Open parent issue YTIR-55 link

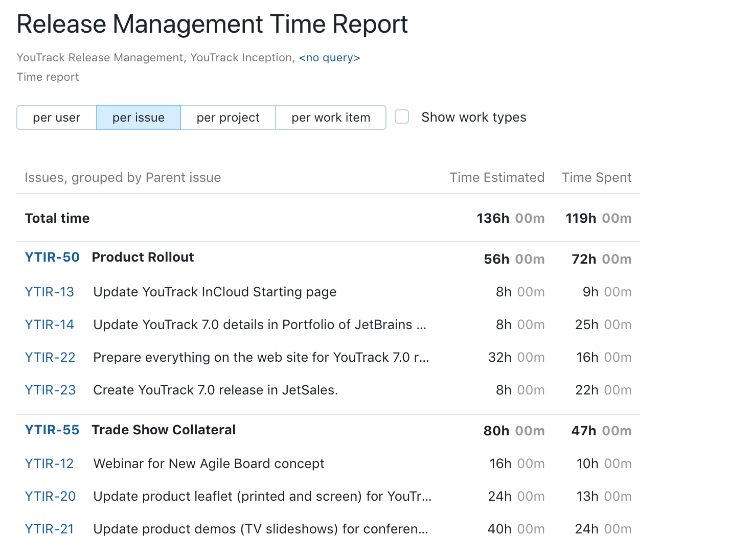(52, 430)
